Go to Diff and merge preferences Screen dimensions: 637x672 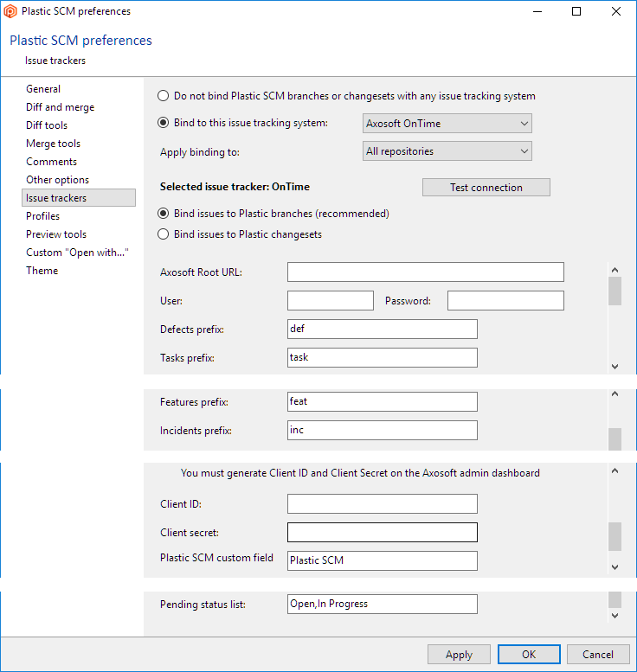(60, 107)
